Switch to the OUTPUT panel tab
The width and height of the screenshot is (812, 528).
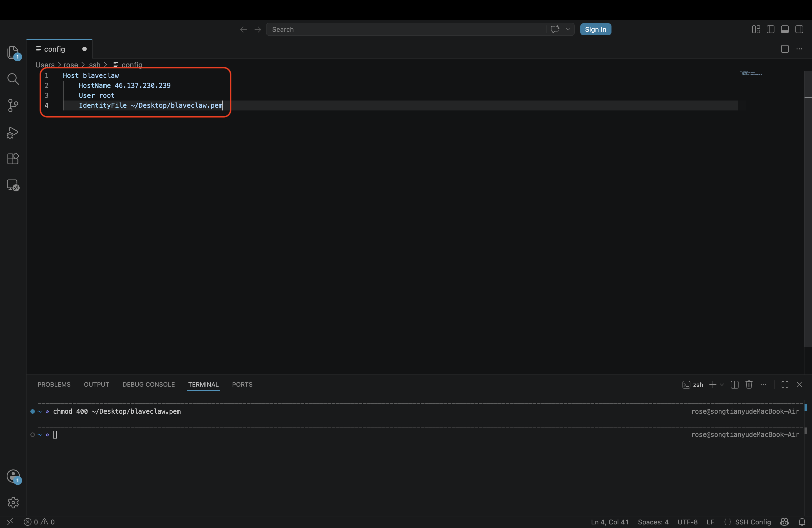(x=97, y=384)
